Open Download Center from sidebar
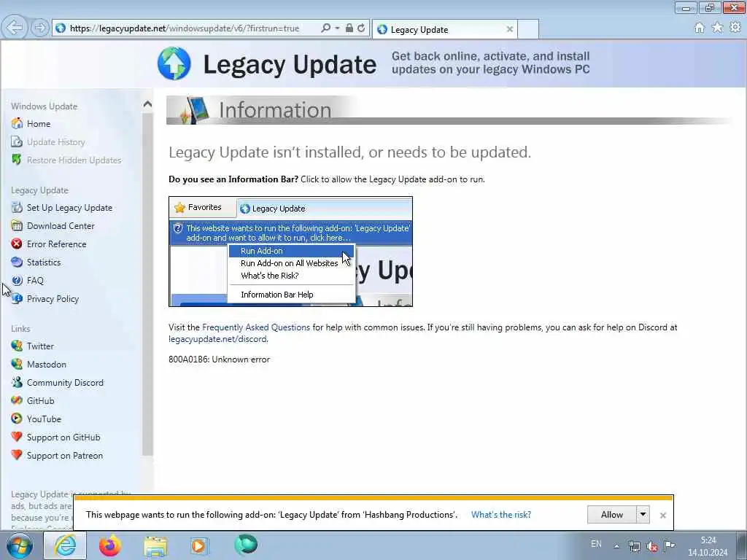This screenshot has height=560, width=747. click(x=61, y=226)
